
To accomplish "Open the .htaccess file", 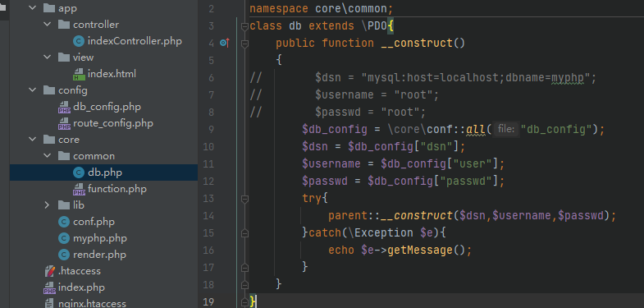I will [x=80, y=271].
